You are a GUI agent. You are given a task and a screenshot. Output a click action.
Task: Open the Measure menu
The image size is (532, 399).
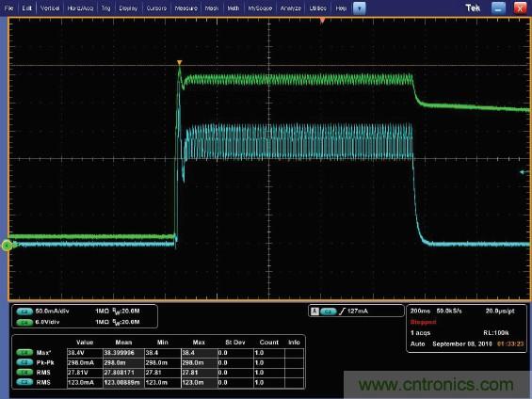point(185,8)
